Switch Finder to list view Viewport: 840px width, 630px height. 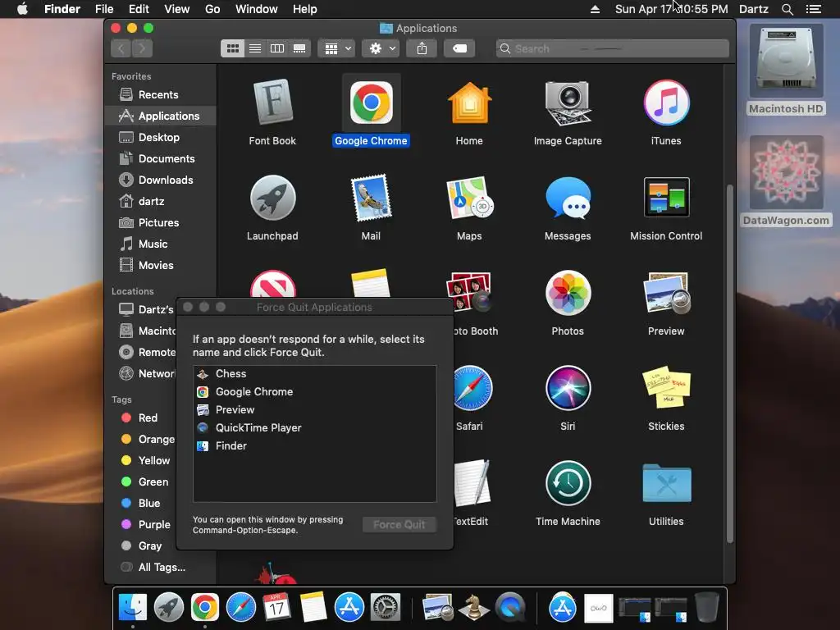click(x=255, y=48)
